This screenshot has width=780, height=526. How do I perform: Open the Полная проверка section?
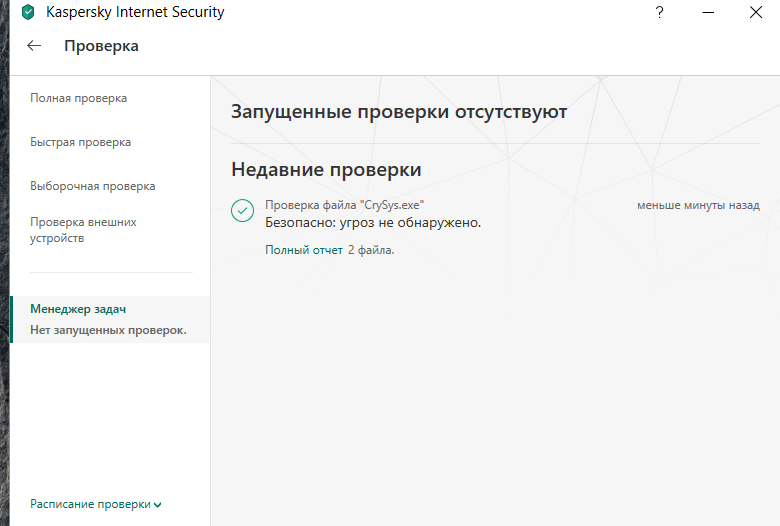79,98
